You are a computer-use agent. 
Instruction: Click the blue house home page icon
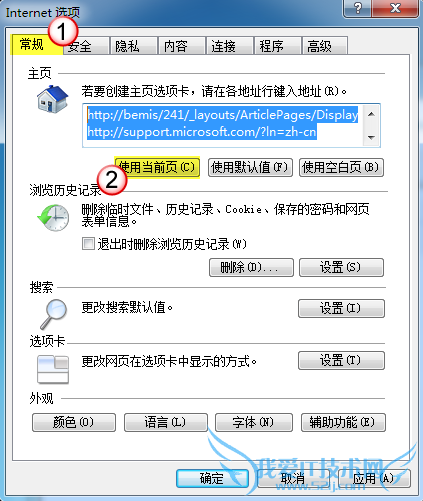[52, 99]
